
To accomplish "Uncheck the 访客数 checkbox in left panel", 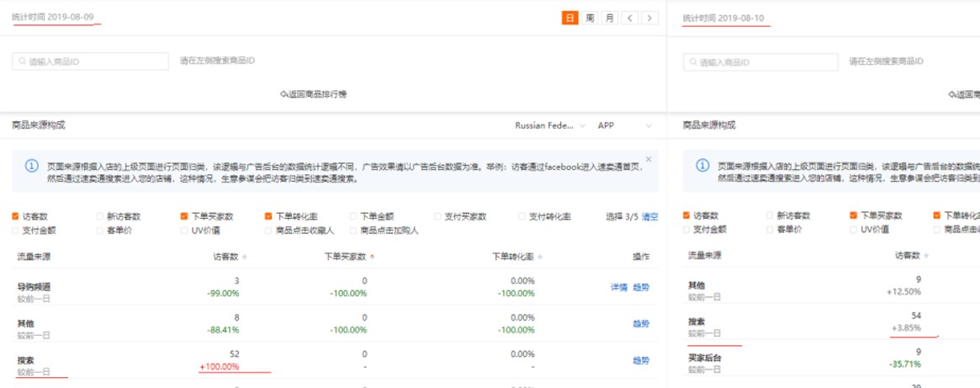I will click(16, 216).
